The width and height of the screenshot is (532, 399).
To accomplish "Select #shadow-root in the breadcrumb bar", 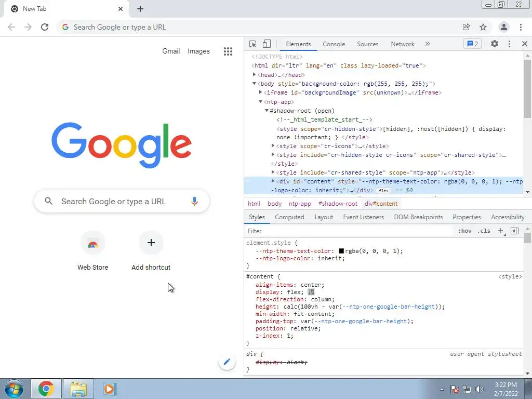I will (338, 204).
